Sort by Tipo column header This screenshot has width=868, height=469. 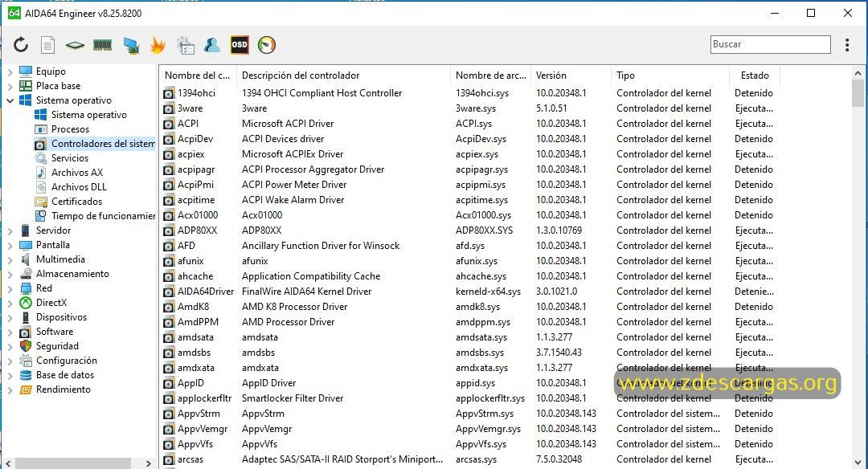[670, 75]
